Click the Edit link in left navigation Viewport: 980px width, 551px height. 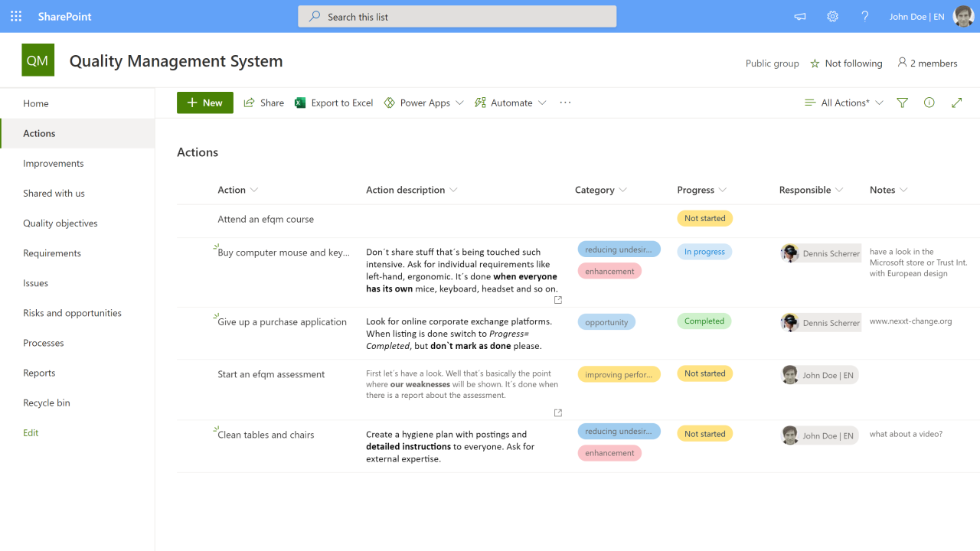point(31,433)
